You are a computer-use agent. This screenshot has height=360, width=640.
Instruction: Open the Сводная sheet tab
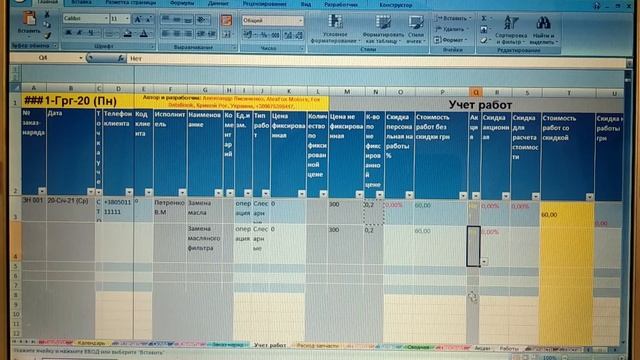[418, 347]
